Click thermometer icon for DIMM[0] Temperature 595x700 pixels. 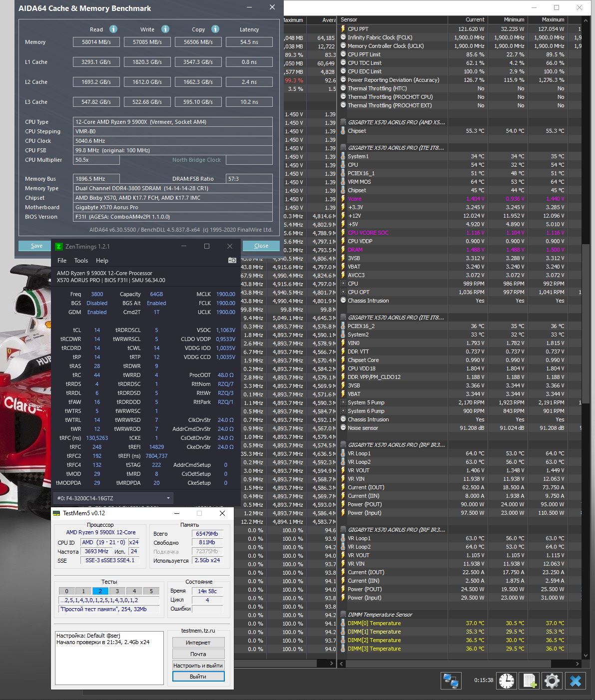343,623
